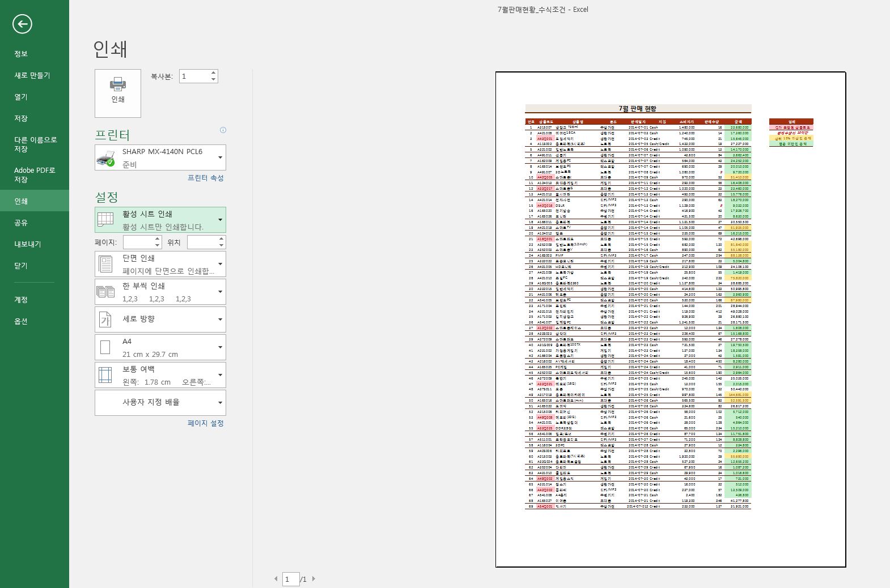Click the printer device icon with checkmark
This screenshot has width=890, height=588.
(106, 158)
